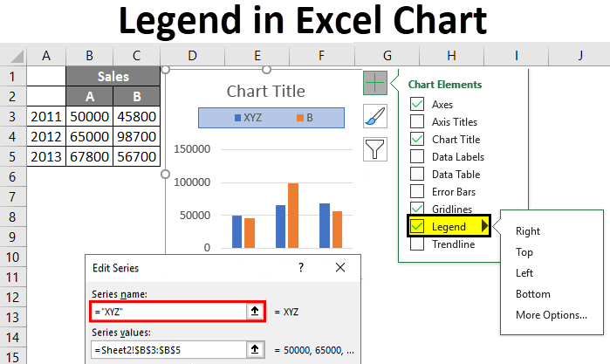Select cell containing 2011
Screen dimensions: 610x364
(46, 116)
